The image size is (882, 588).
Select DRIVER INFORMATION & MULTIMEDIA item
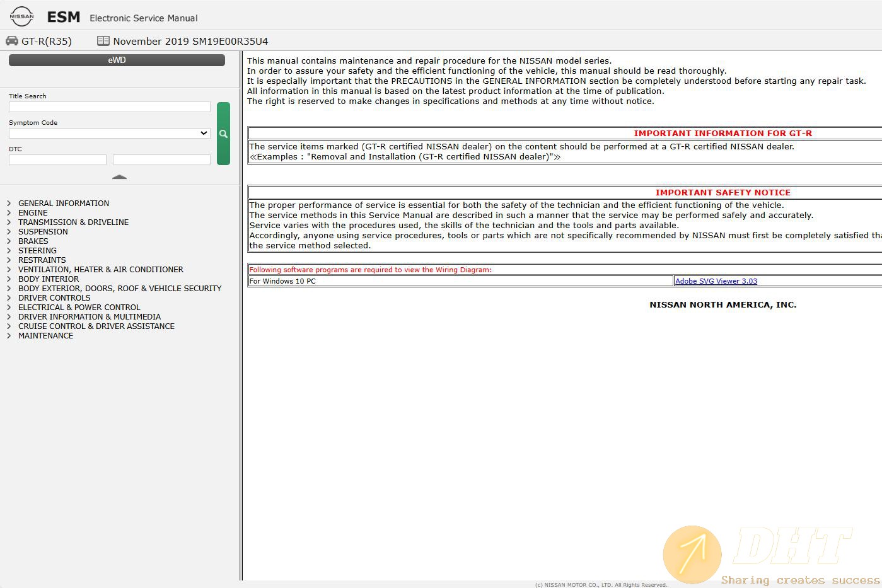pyautogui.click(x=90, y=317)
